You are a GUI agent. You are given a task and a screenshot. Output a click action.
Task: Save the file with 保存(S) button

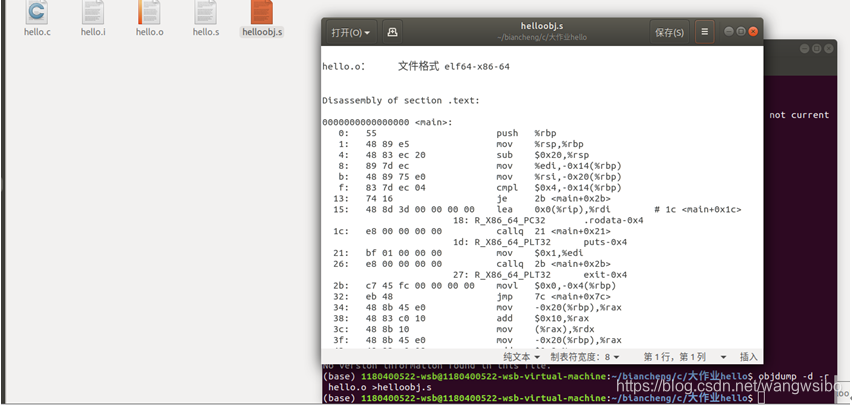tap(669, 33)
